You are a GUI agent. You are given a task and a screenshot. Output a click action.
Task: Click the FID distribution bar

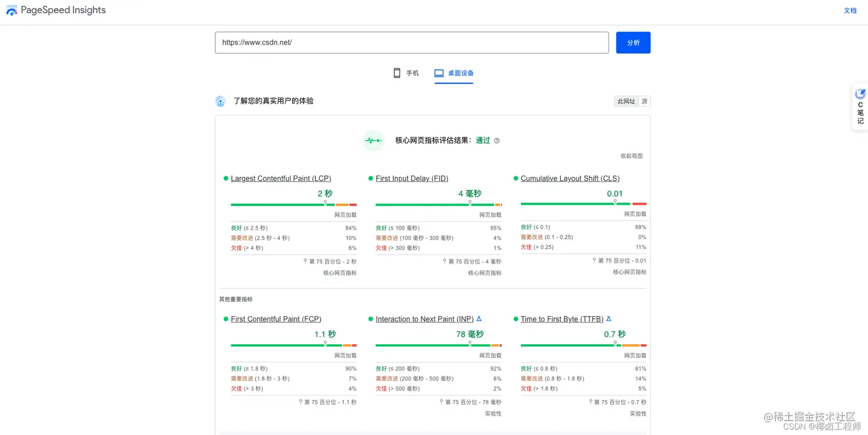tap(439, 204)
